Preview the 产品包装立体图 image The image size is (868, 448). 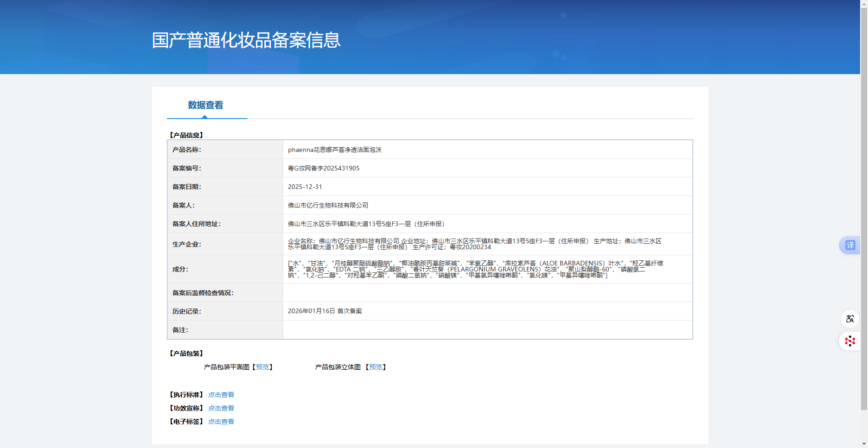pos(376,367)
